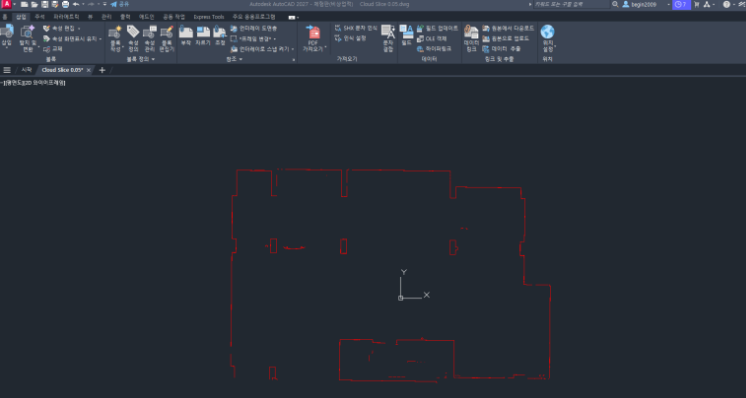Expand the 속성 화면표시 유지 dropdown
746x398 pixels.
click(x=100, y=39)
